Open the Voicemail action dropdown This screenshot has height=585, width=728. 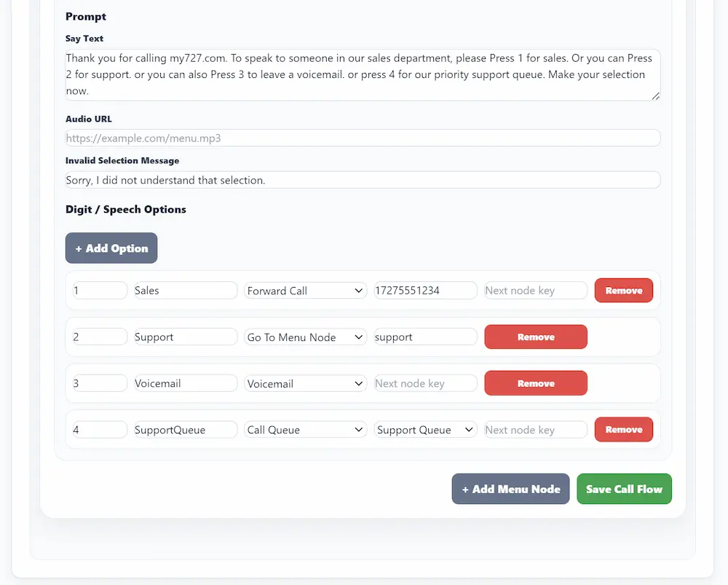(x=306, y=383)
